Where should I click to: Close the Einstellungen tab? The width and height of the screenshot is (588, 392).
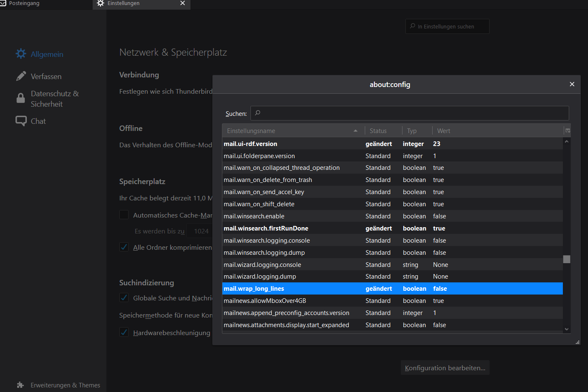[x=183, y=3]
